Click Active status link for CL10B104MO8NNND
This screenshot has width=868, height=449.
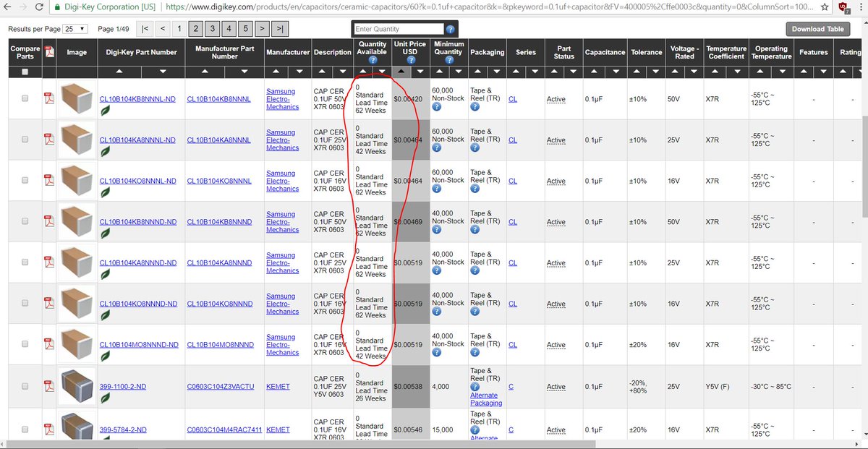[x=556, y=345]
